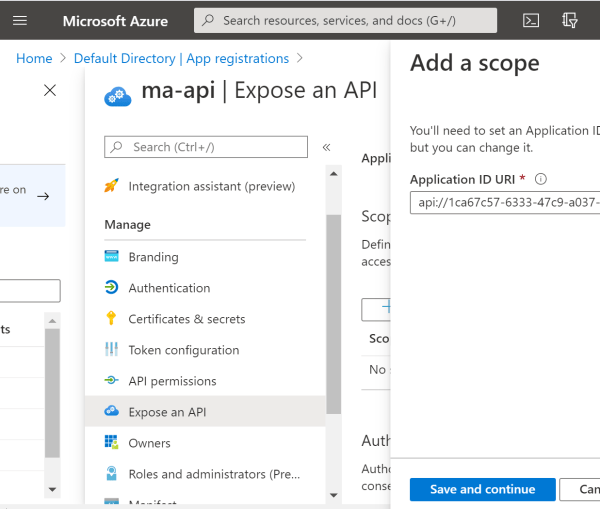This screenshot has height=509, width=600.
Task: Close the left blade with X icon
Action: pos(50,90)
